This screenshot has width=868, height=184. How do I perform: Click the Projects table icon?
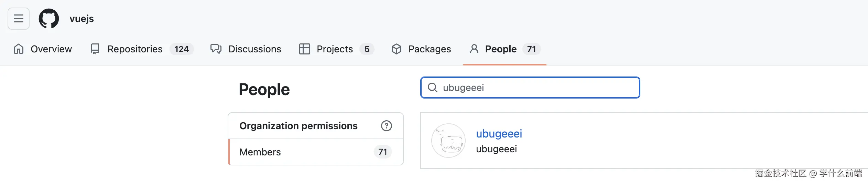pyautogui.click(x=305, y=49)
